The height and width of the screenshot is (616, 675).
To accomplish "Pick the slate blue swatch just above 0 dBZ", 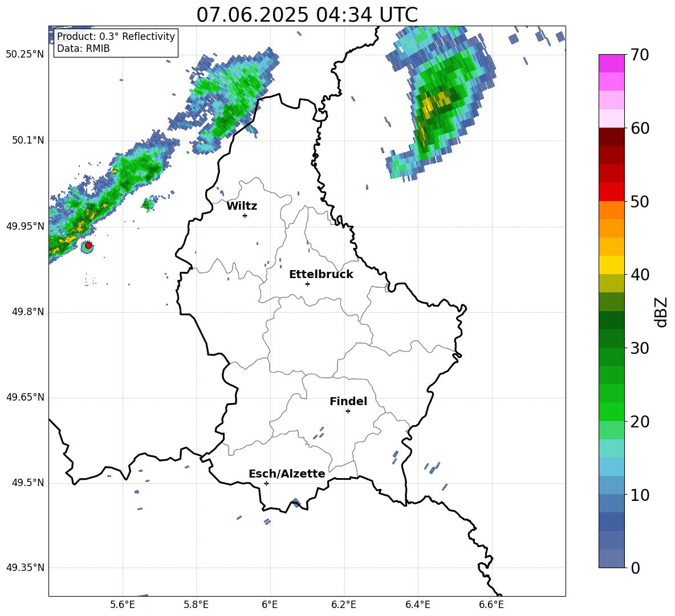I will [x=611, y=558].
